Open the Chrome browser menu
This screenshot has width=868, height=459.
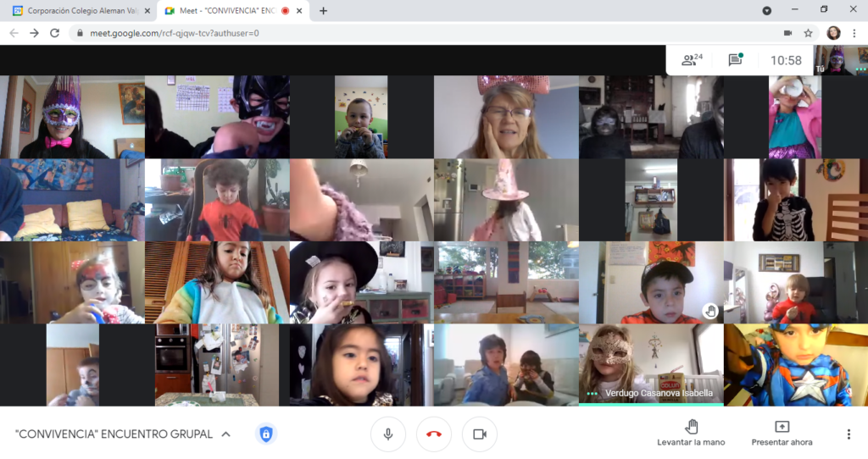point(854,33)
